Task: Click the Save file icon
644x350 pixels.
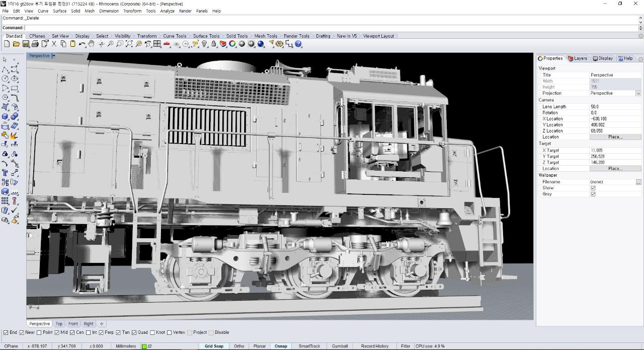Action: coord(26,44)
